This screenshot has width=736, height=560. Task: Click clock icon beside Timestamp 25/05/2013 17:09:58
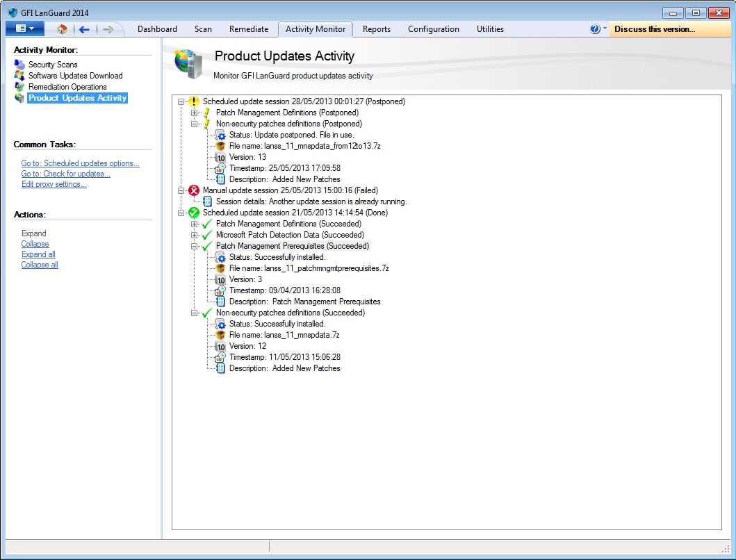220,168
